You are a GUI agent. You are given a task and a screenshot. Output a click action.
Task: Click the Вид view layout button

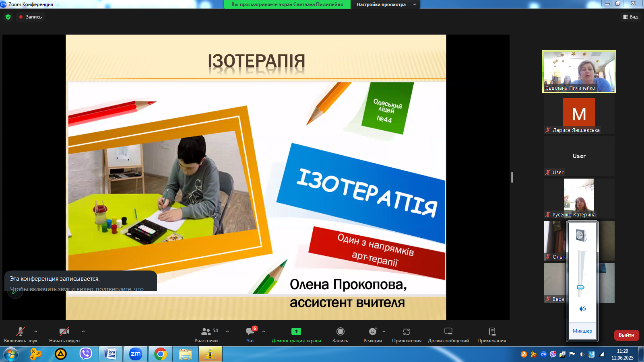pyautogui.click(x=631, y=17)
